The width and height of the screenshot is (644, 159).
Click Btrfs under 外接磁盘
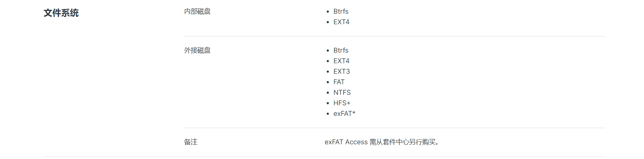341,51
